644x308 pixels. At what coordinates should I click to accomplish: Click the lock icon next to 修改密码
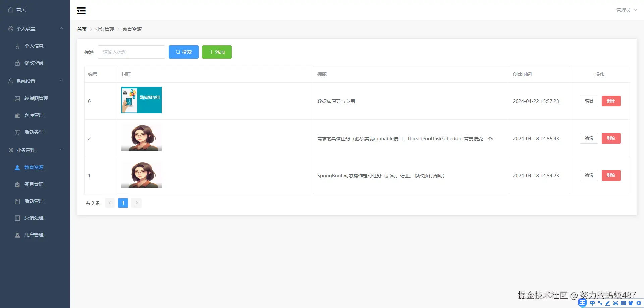click(x=17, y=63)
